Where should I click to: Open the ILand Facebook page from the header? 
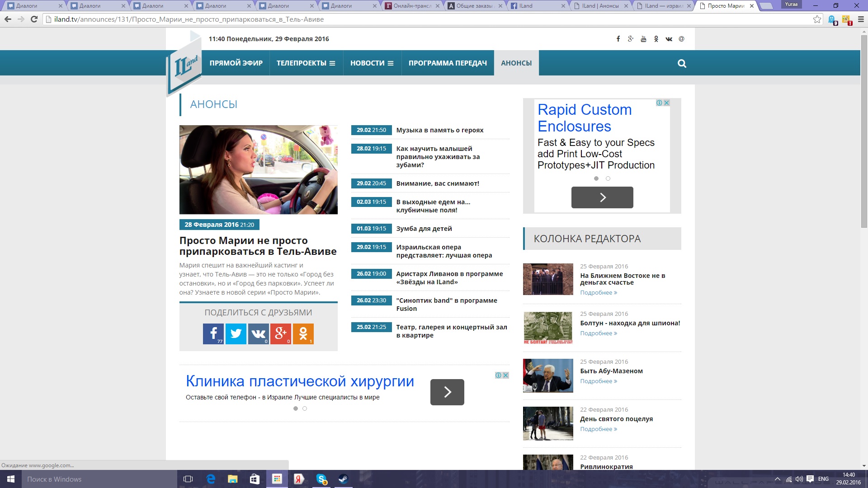point(618,39)
